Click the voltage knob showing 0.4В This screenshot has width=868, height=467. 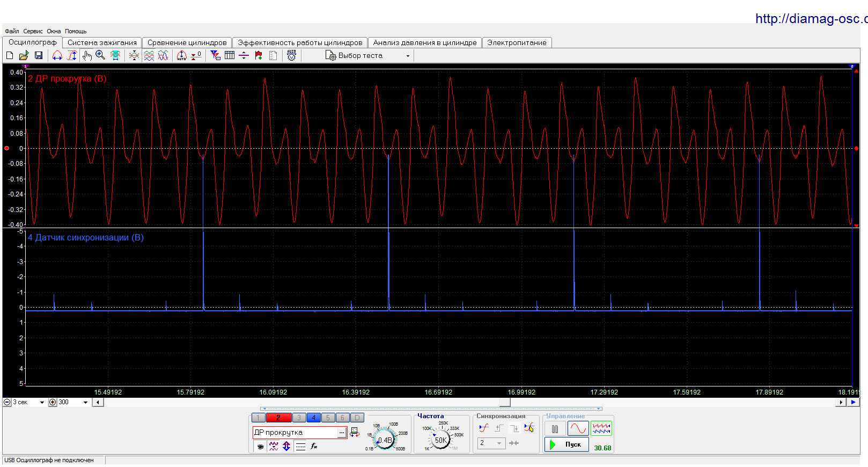(385, 440)
